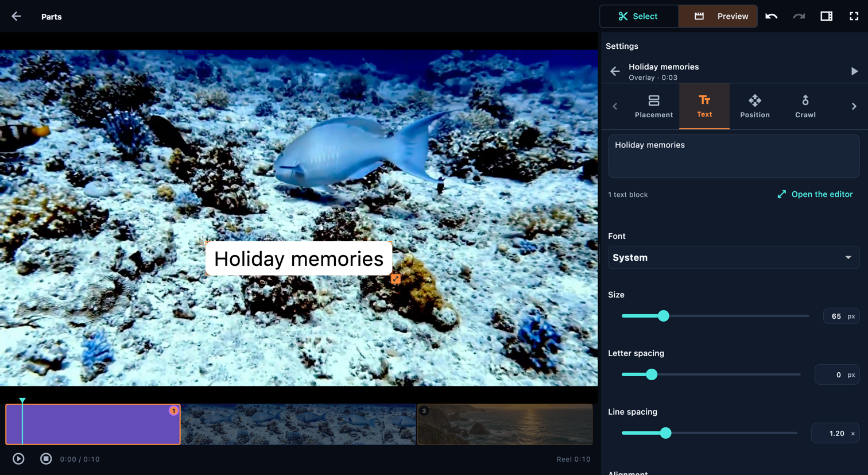868x475 pixels.
Task: Click the Parts title text
Action: (52, 17)
